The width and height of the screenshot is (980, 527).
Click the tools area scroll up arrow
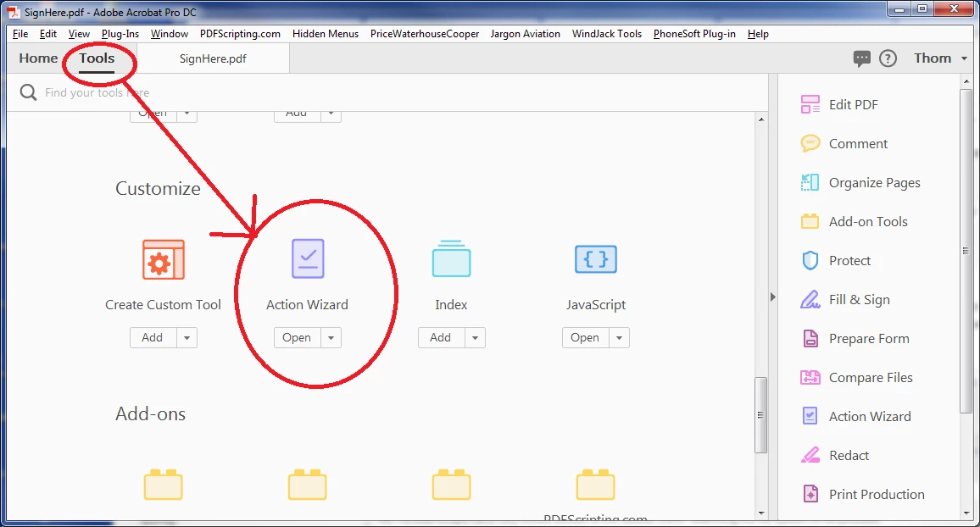tap(760, 119)
